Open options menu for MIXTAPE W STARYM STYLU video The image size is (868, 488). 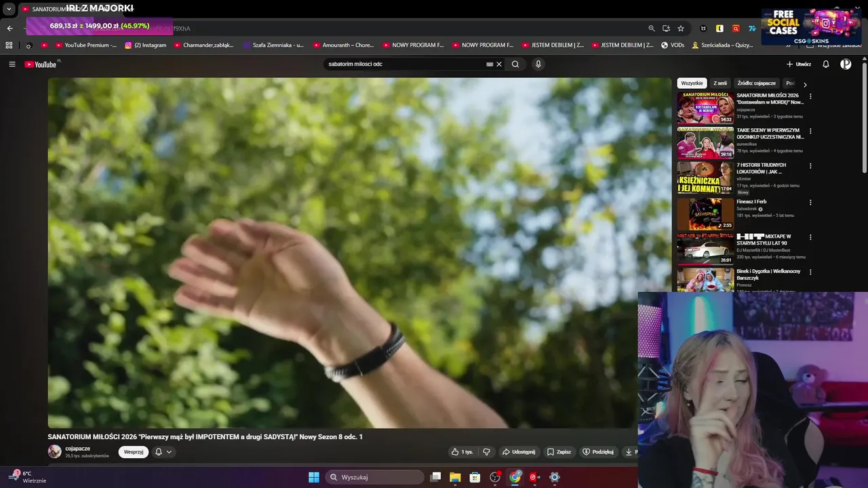(810, 237)
